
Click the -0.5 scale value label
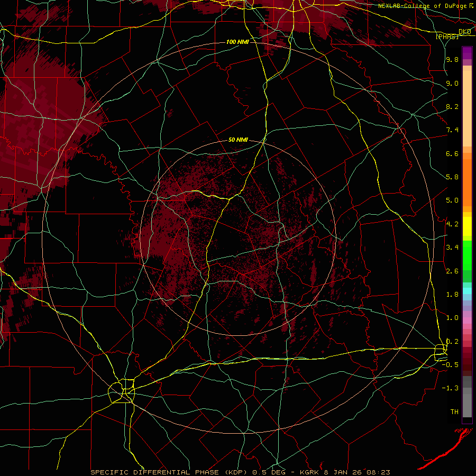450,364
